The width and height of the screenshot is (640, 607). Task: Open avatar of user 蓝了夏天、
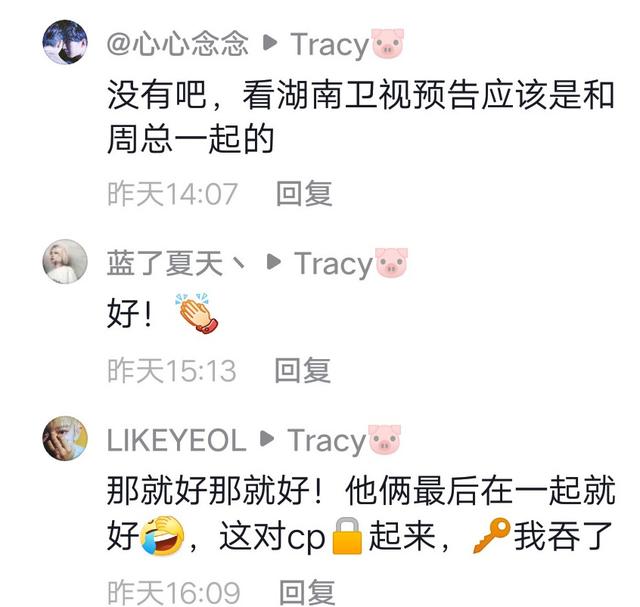pyautogui.click(x=65, y=261)
